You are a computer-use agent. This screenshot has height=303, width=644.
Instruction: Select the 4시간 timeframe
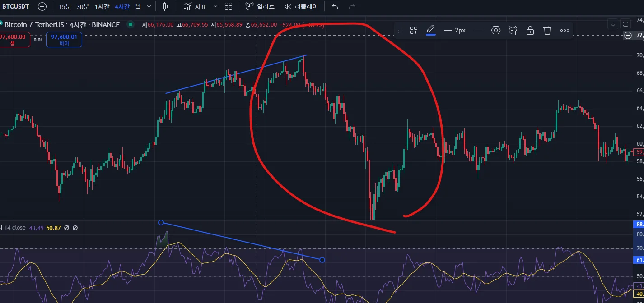click(x=122, y=6)
